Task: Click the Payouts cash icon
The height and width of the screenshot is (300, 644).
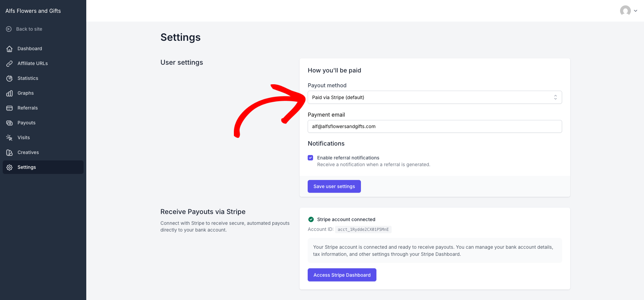Action: tap(9, 123)
